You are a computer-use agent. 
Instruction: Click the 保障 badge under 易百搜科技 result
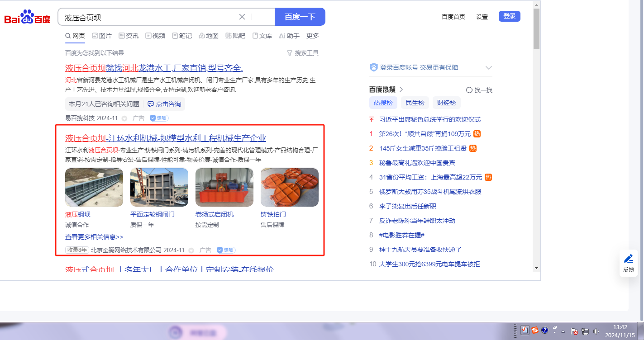pos(159,118)
